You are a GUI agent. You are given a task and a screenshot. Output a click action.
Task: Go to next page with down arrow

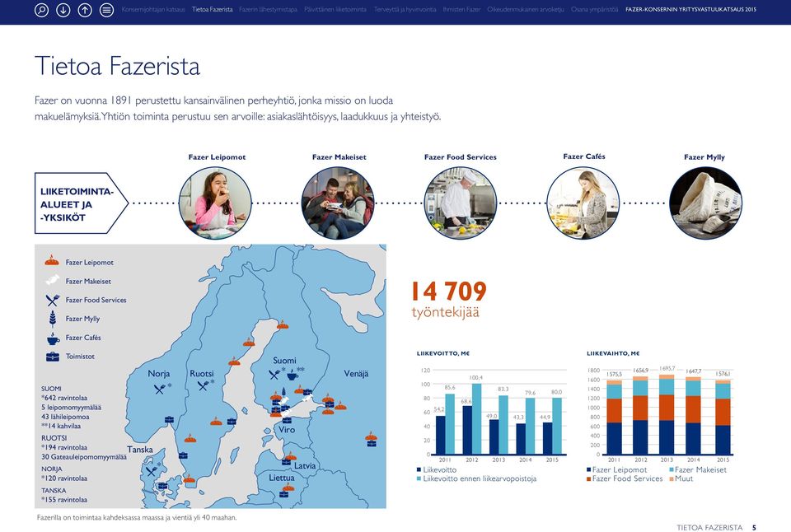63,10
